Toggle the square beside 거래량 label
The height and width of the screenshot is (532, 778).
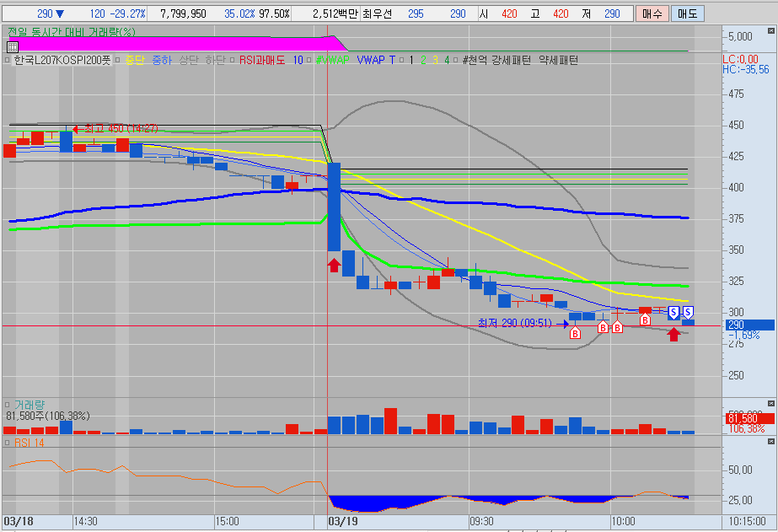pos(7,405)
